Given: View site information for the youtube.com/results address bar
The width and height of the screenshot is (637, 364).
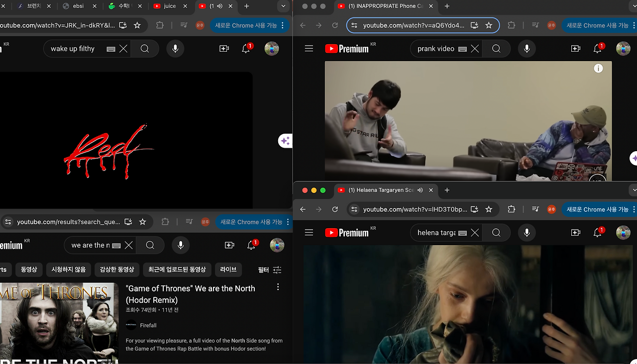Looking at the screenshot, I should (7, 222).
